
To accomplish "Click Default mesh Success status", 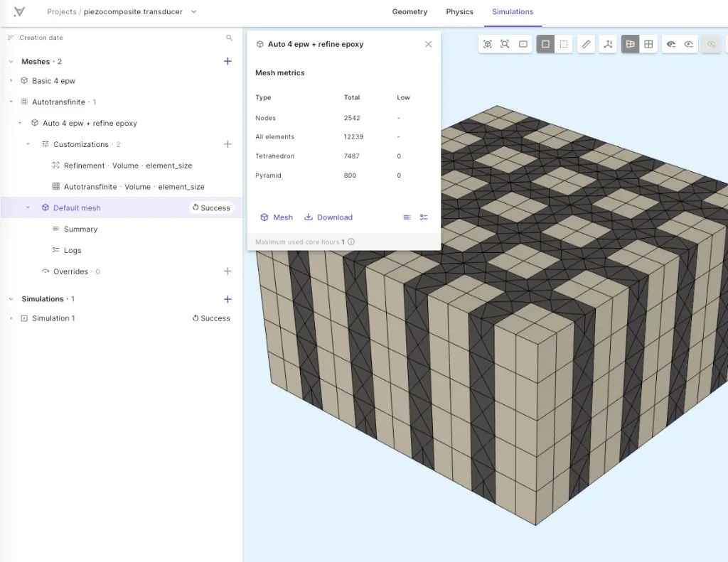I will [212, 208].
